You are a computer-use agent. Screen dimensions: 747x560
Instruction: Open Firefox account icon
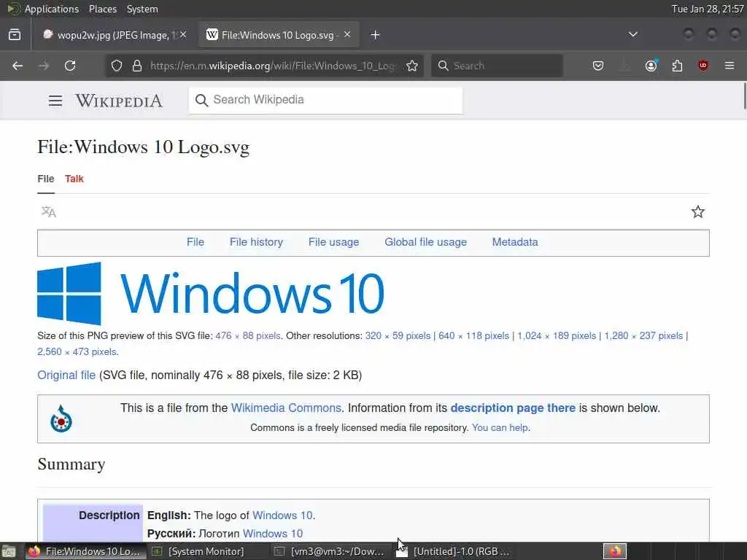click(651, 65)
